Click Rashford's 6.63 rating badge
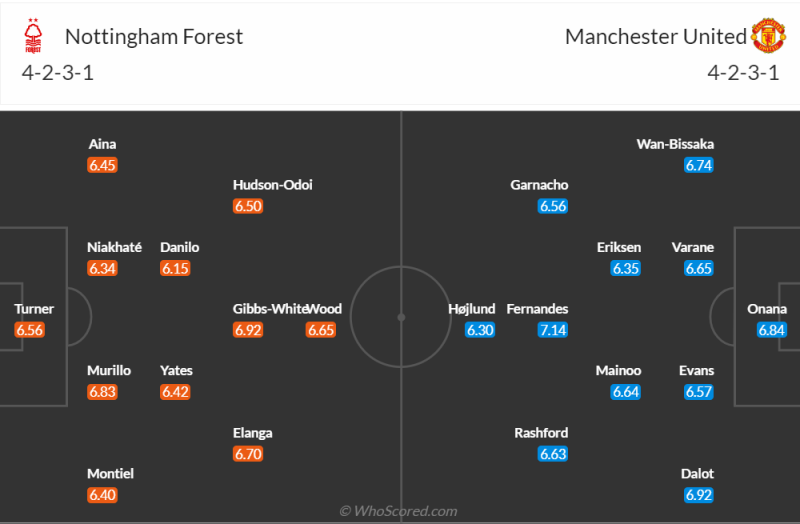Screen dimensions: 800x524 coord(553,454)
